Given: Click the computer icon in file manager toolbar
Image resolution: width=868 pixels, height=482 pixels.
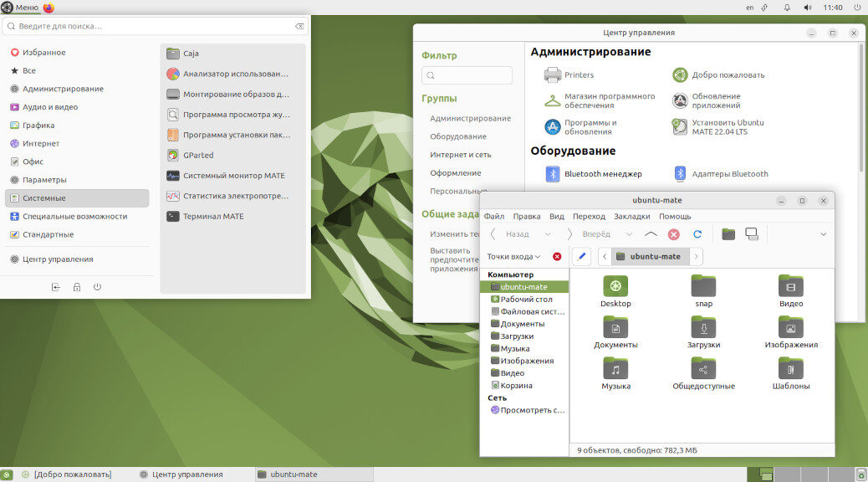Looking at the screenshot, I should 752,234.
